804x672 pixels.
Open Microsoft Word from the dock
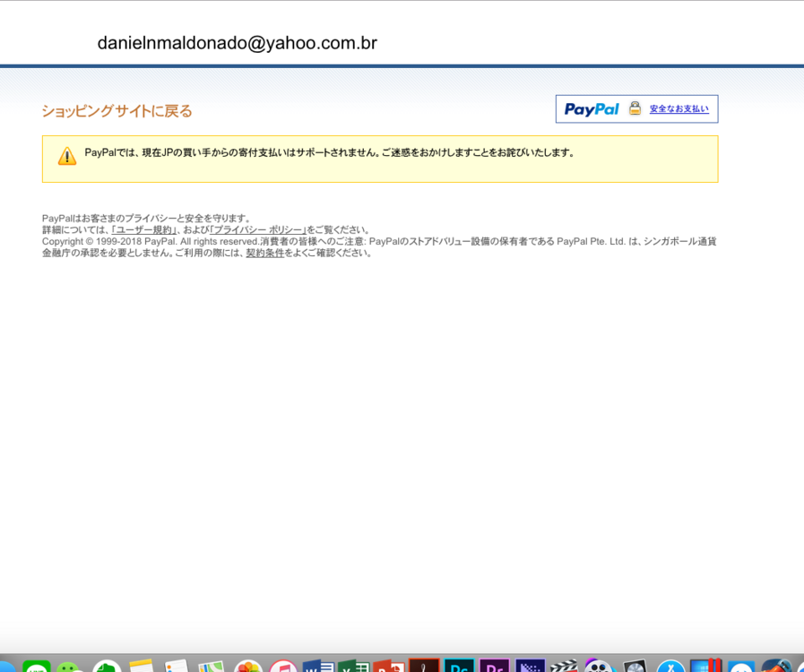(318, 667)
